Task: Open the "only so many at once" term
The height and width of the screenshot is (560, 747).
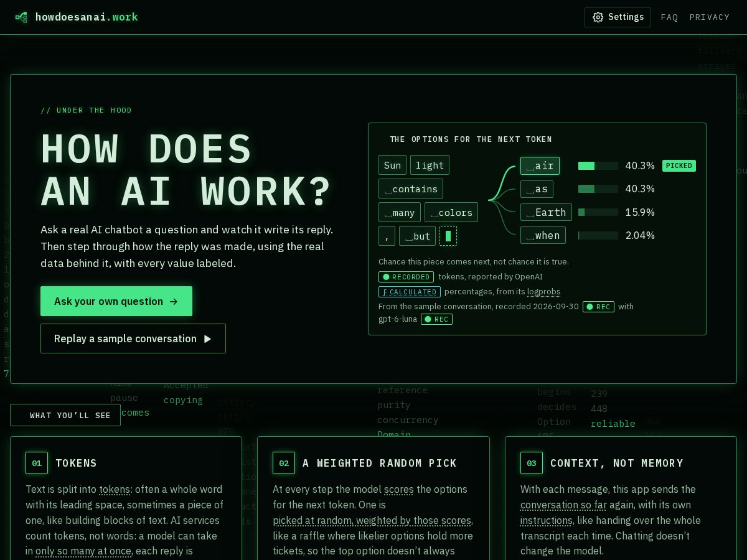Action: tap(83, 551)
